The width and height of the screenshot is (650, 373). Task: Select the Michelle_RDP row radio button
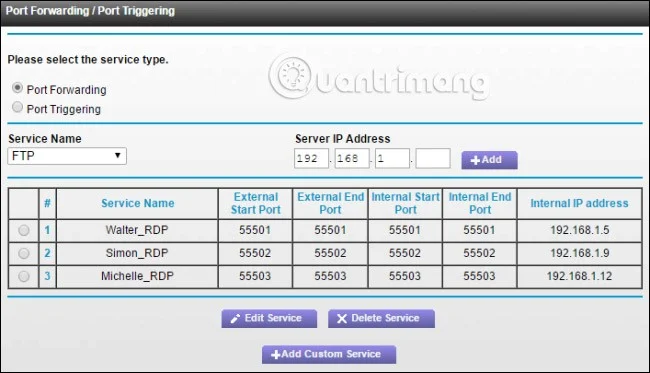point(24,276)
